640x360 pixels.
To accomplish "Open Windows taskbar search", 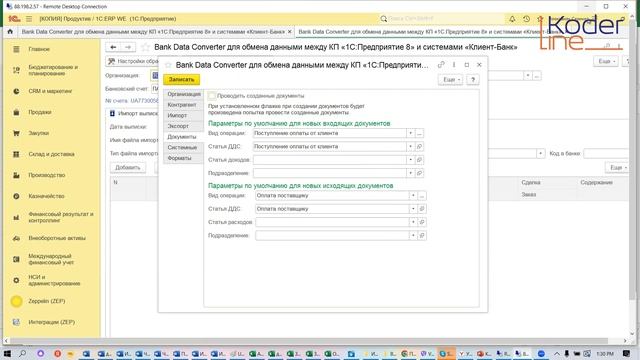I will [23, 353].
